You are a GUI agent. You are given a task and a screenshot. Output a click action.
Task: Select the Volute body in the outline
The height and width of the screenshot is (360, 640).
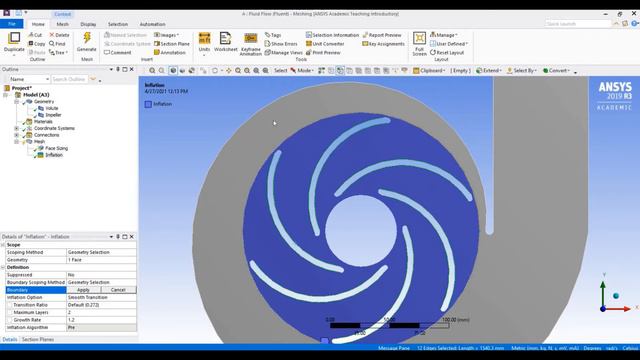[51, 108]
